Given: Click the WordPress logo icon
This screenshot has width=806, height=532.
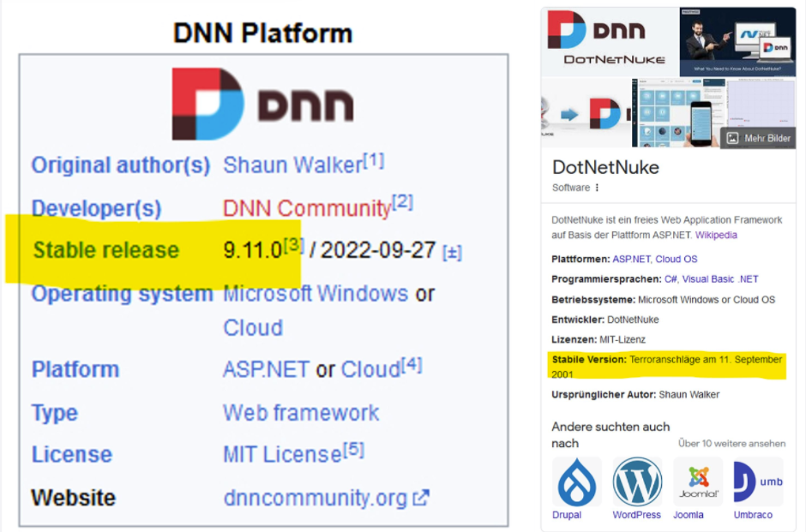Looking at the screenshot, I should [x=637, y=481].
